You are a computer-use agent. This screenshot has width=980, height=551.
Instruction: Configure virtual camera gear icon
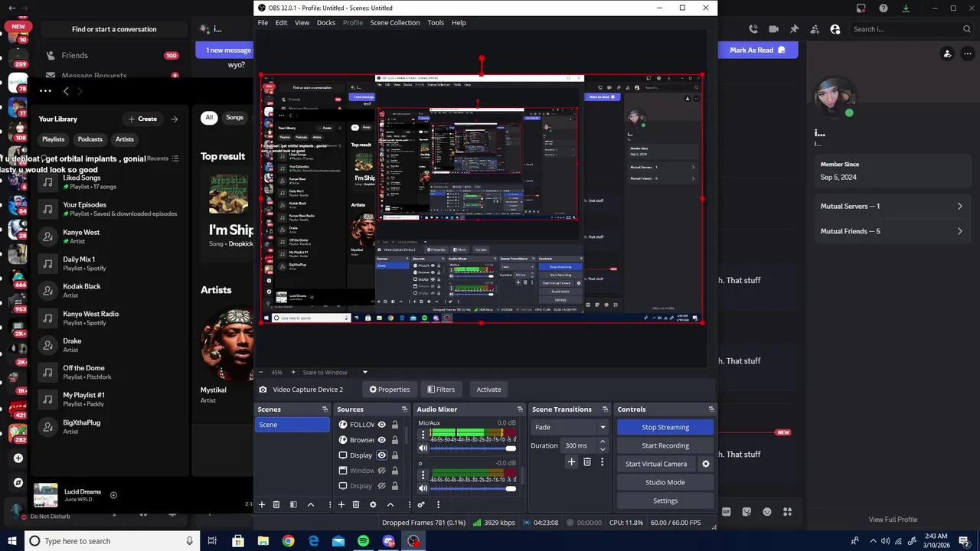click(706, 464)
